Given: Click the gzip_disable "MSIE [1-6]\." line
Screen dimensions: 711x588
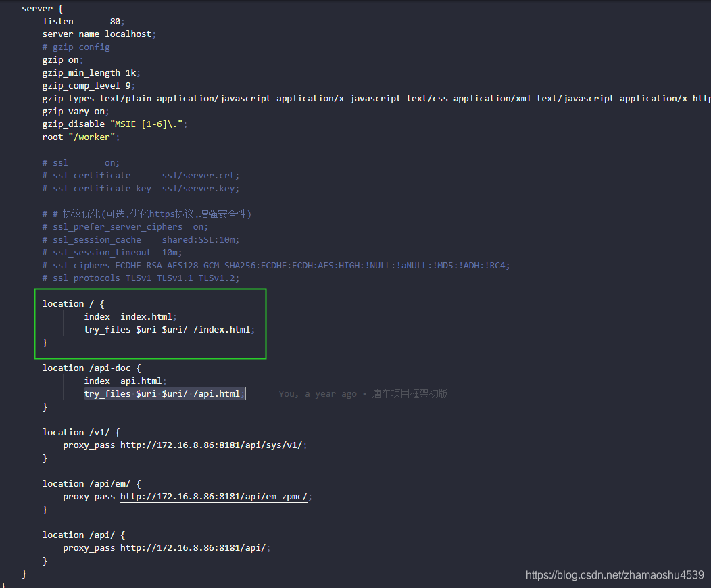Looking at the screenshot, I should (x=115, y=124).
